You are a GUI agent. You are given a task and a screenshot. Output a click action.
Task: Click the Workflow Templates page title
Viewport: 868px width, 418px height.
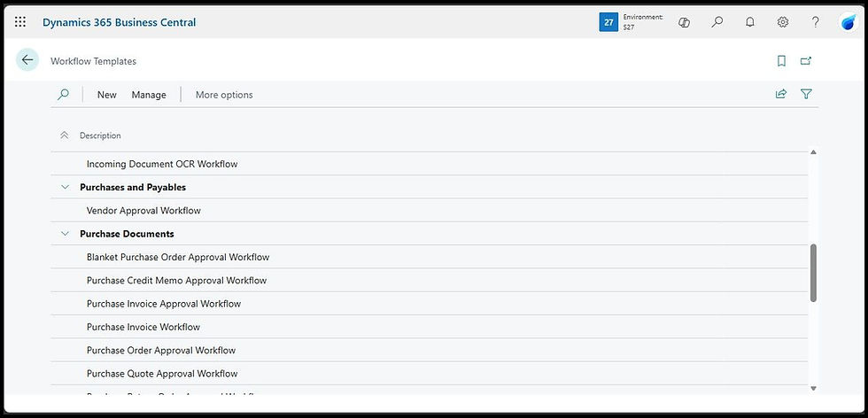(x=94, y=61)
